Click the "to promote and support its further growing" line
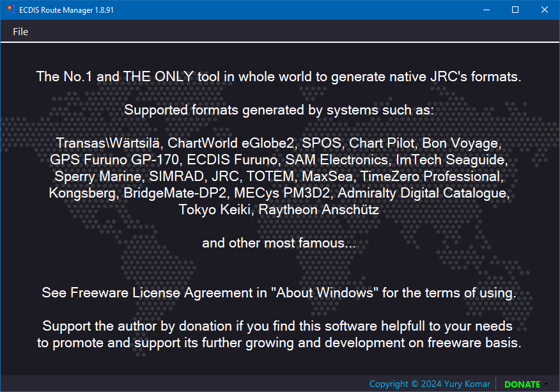Viewport: 560px width, 392px height. (279, 343)
